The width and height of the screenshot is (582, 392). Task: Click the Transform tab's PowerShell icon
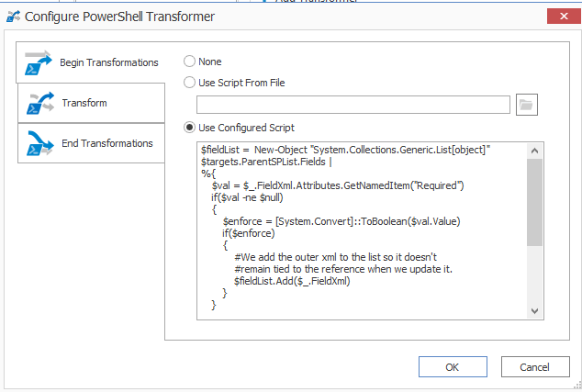tap(39, 103)
